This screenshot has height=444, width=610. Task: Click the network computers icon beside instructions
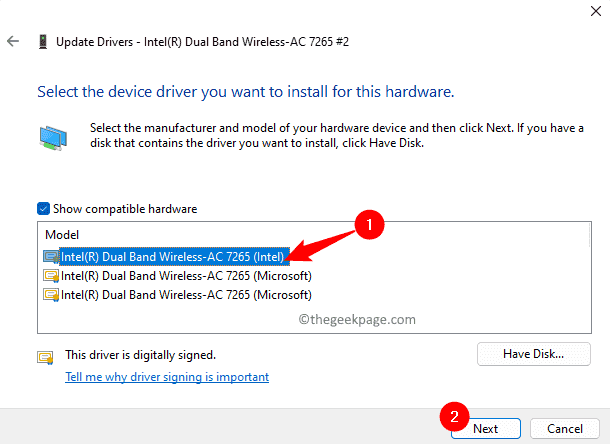pyautogui.click(x=53, y=138)
